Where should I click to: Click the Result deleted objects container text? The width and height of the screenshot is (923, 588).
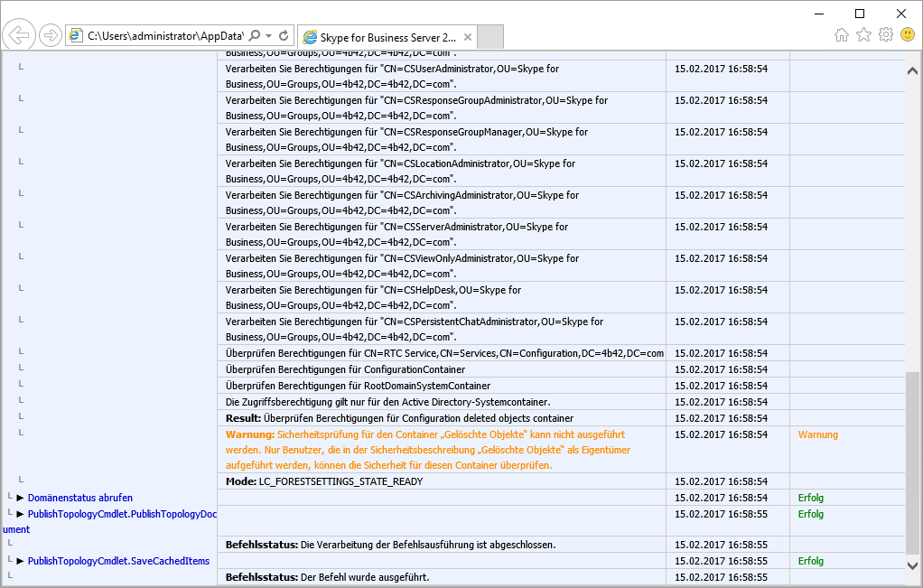pyautogui.click(x=400, y=418)
